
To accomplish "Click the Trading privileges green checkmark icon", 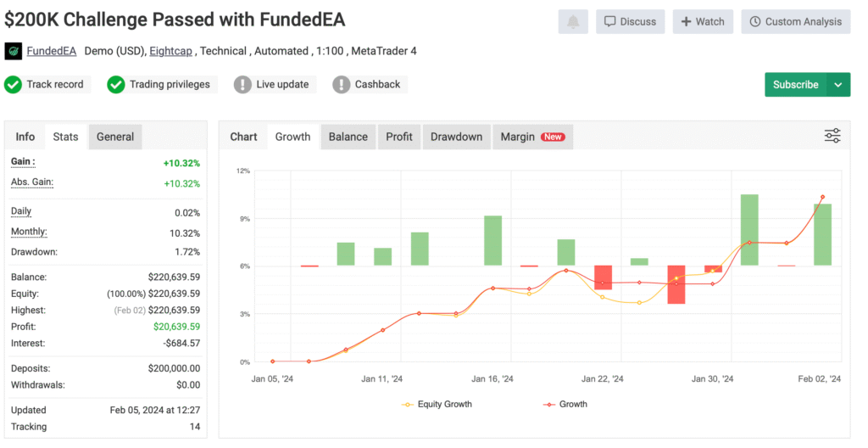I will coord(116,84).
